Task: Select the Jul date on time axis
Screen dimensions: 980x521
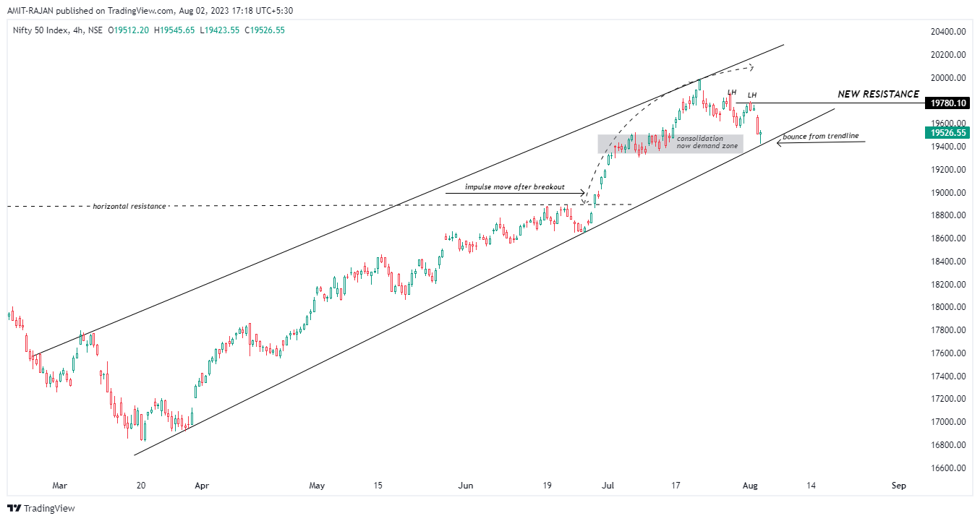Action: click(608, 486)
